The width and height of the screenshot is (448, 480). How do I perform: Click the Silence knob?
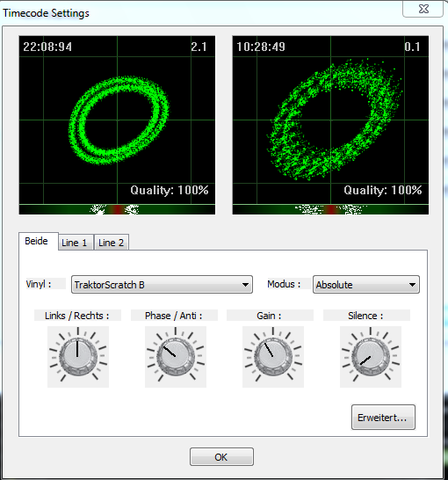371,357
